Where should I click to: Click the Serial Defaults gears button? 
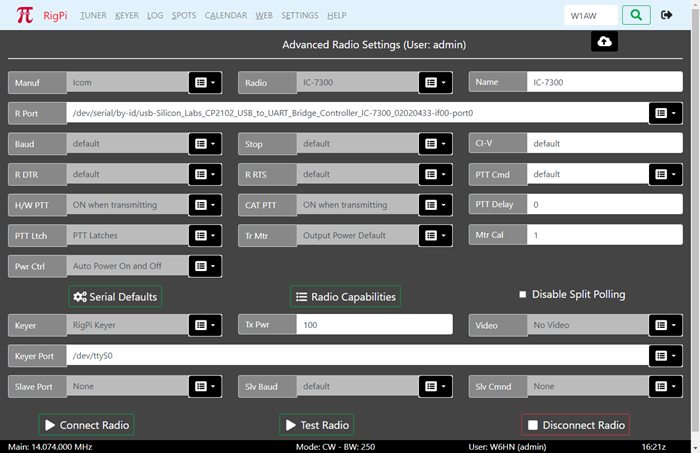[x=114, y=297]
